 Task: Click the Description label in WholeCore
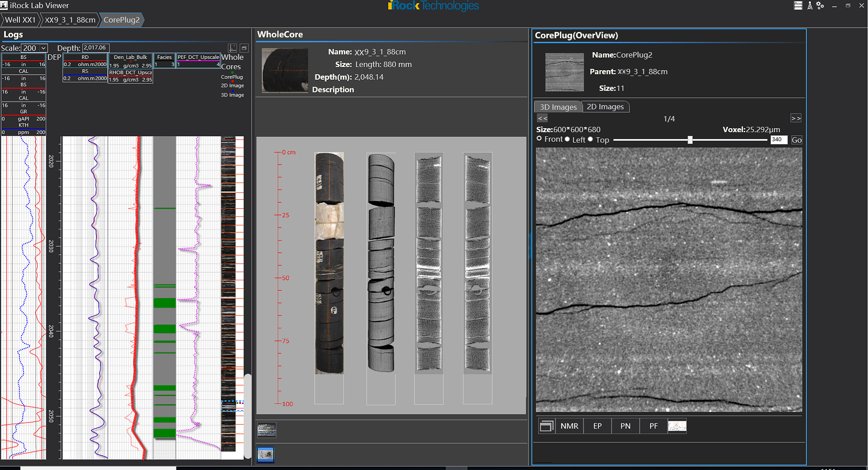tap(333, 90)
